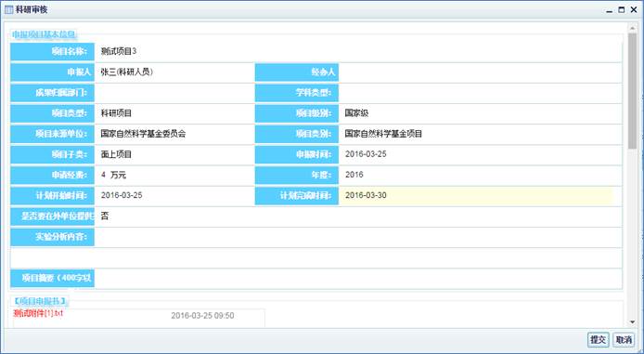
Task: Click the 申报人 value 张三(科研人员)
Action: click(x=127, y=72)
